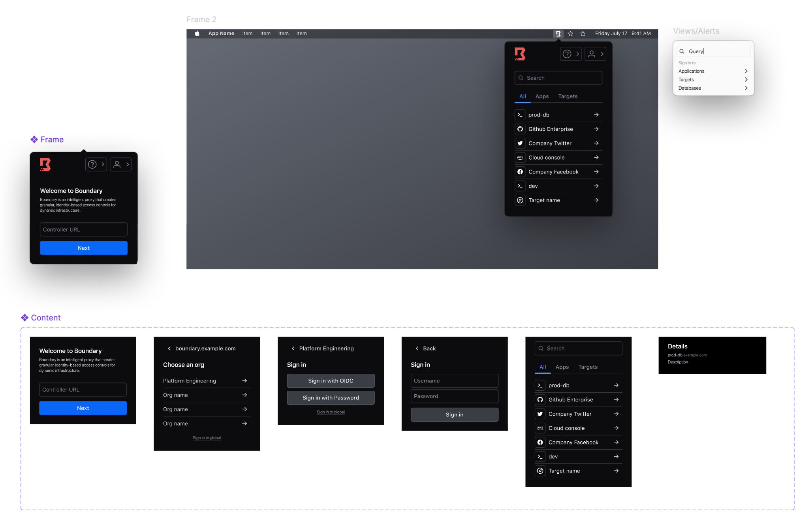Click the Password input field

455,396
